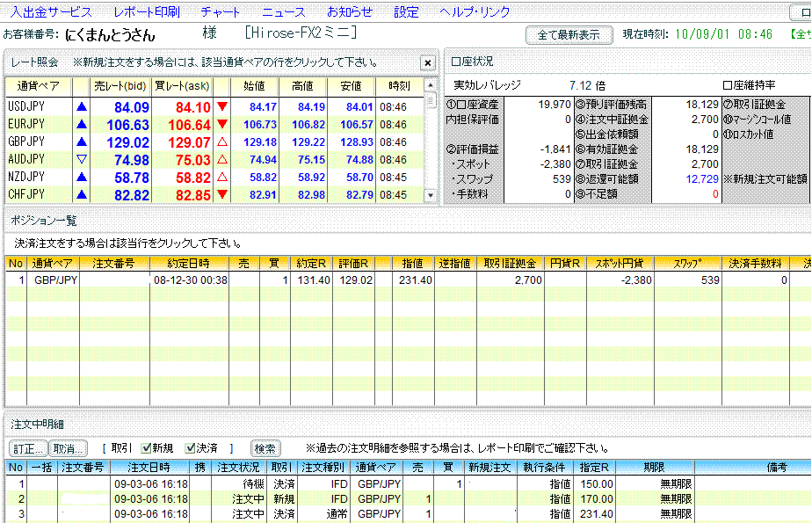
Task: Click the rate list scrollbar thumb
Action: point(430,100)
